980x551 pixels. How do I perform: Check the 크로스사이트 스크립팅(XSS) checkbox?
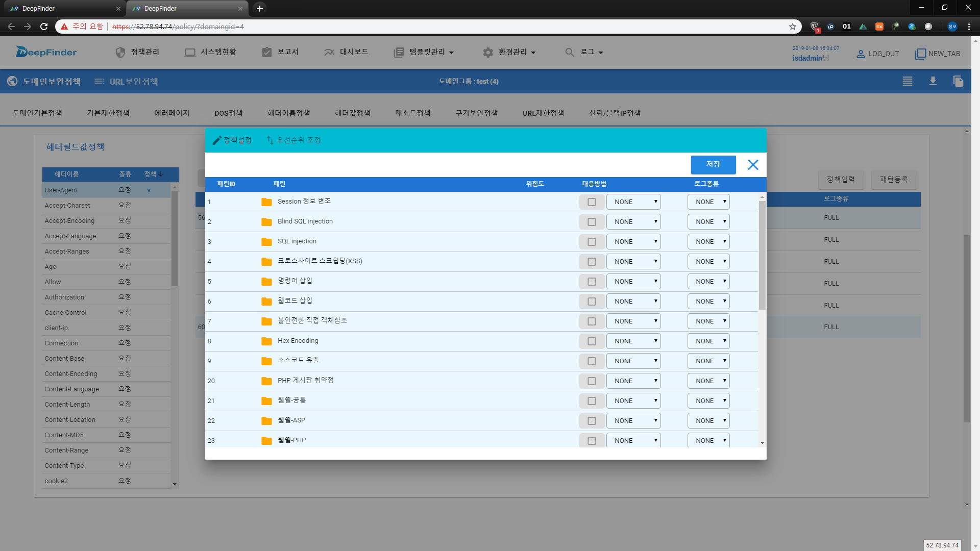click(x=592, y=262)
